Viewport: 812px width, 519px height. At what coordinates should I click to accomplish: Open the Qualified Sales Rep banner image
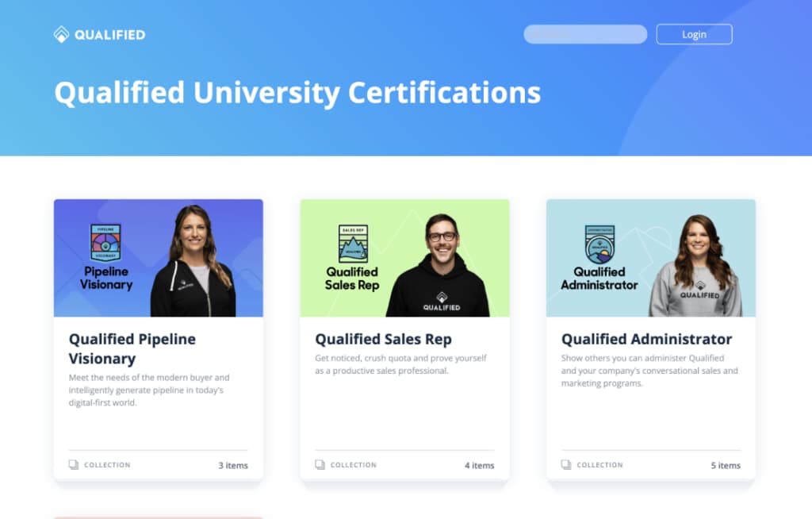coord(404,258)
